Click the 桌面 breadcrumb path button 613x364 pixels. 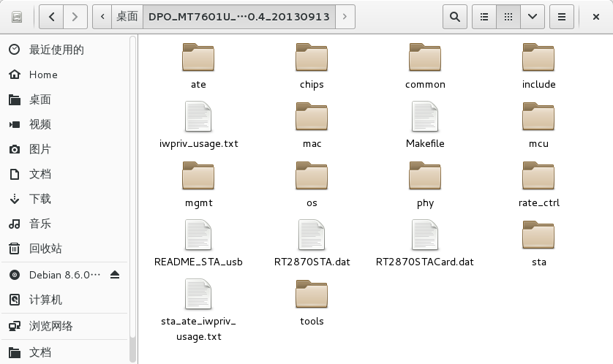(x=127, y=17)
